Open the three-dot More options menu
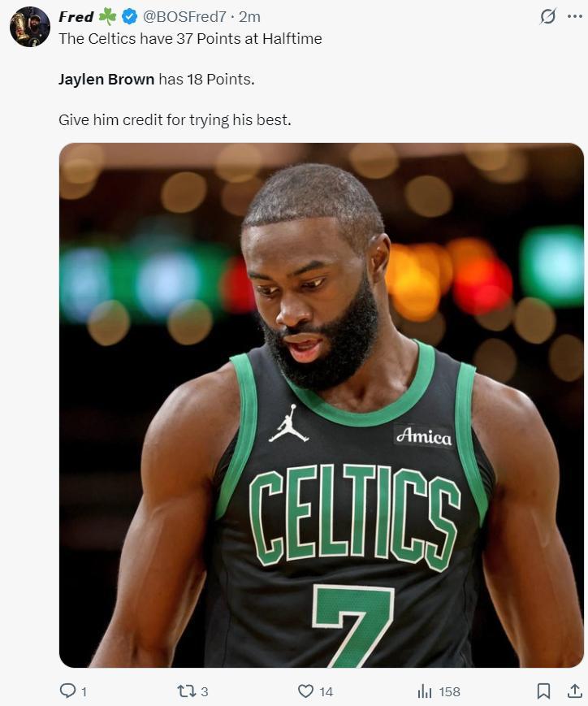Screen dimensions: 588x706 [x=574, y=16]
